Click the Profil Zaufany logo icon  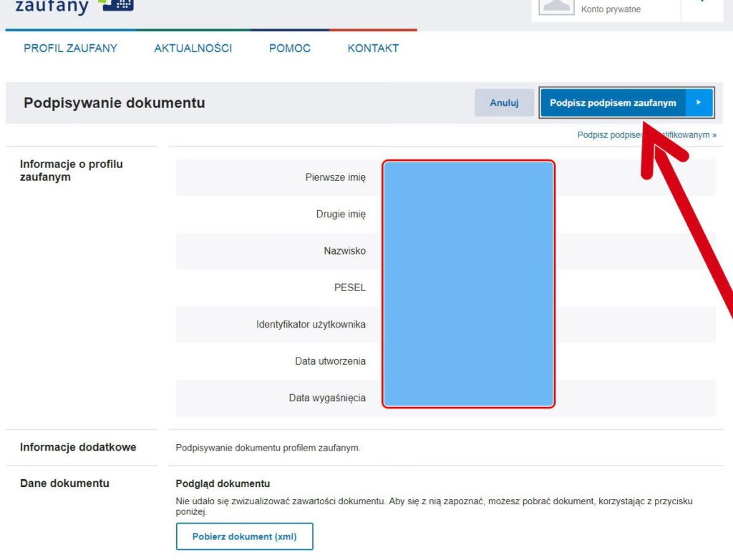(x=117, y=6)
